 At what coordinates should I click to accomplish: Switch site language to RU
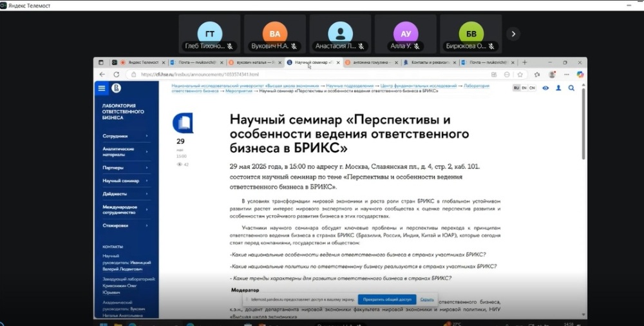coord(516,88)
